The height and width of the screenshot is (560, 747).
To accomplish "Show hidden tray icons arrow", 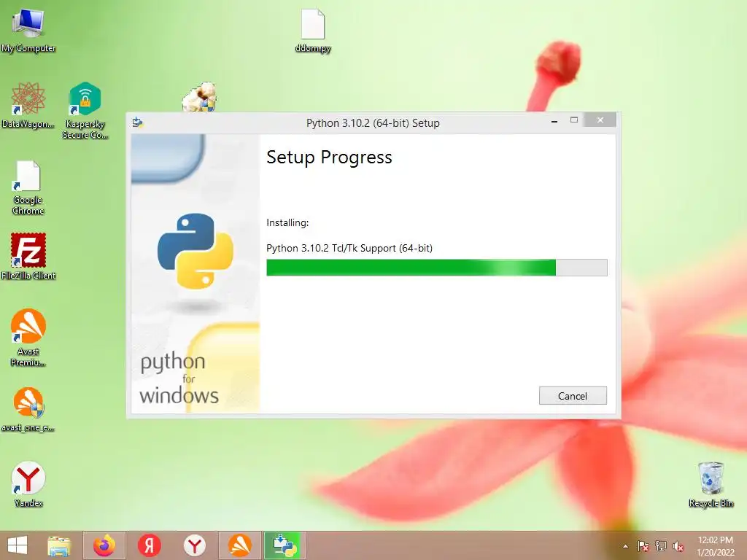I will point(625,546).
